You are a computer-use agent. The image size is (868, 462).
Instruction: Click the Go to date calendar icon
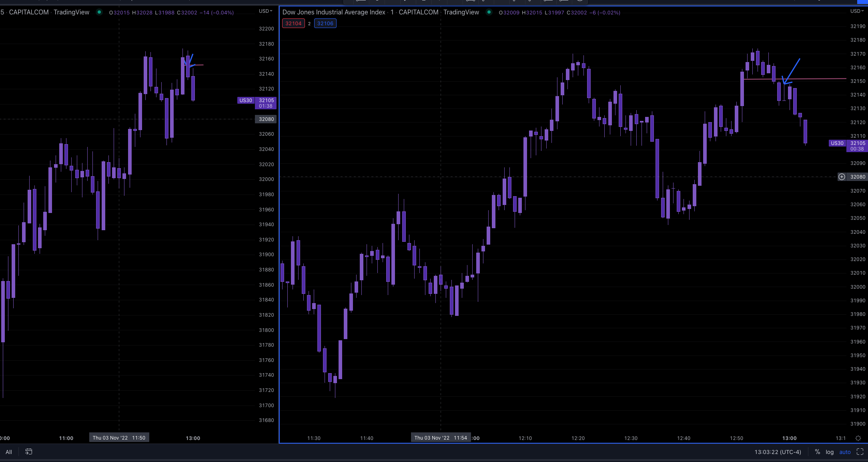28,452
